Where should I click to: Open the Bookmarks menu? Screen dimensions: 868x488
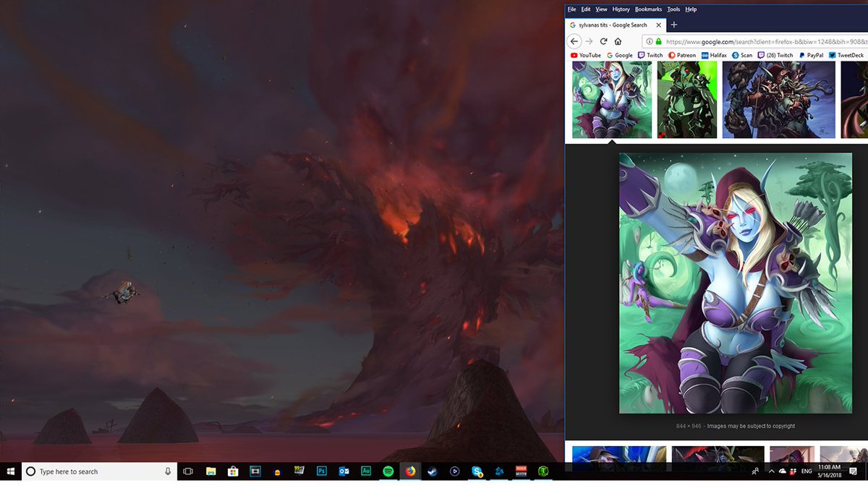point(648,9)
